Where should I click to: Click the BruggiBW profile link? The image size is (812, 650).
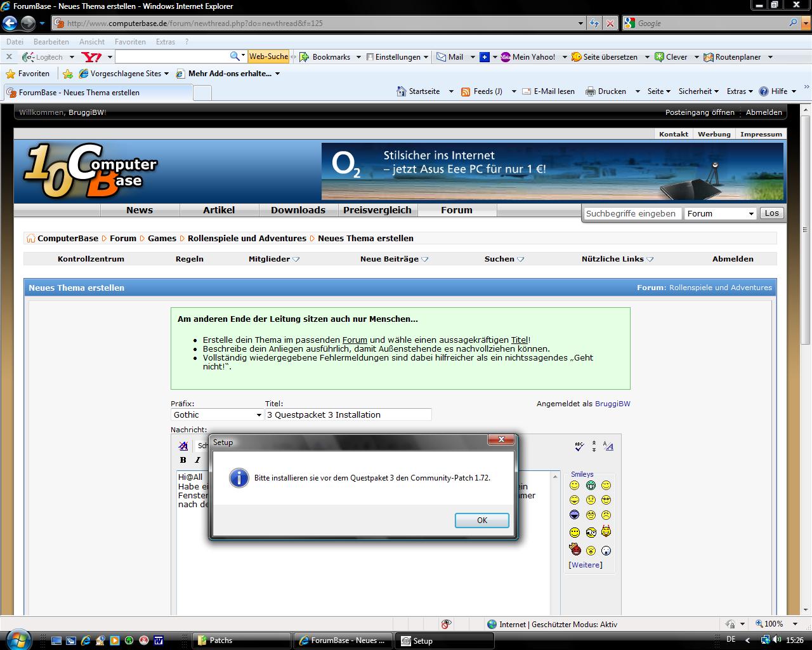pos(613,404)
